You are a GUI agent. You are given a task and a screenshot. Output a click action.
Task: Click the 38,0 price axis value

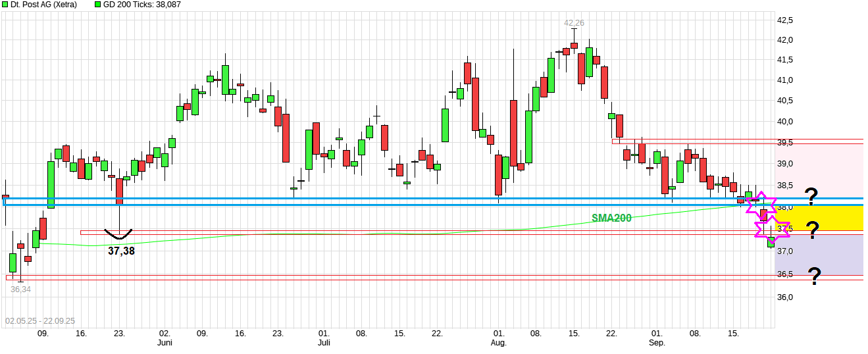(785, 207)
